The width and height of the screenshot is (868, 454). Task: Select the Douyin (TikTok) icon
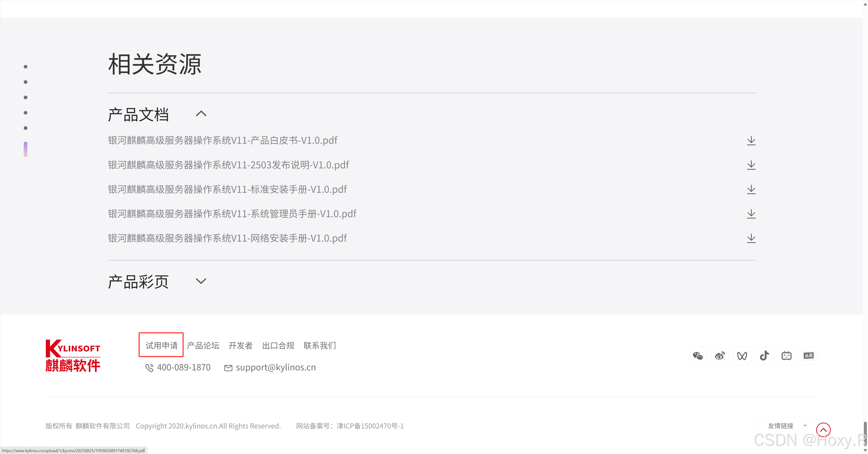tap(764, 356)
